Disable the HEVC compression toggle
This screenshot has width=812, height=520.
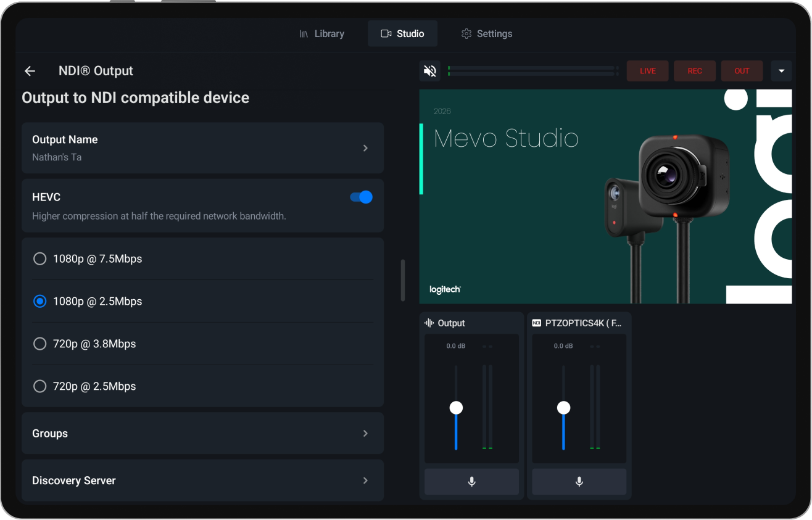(360, 197)
